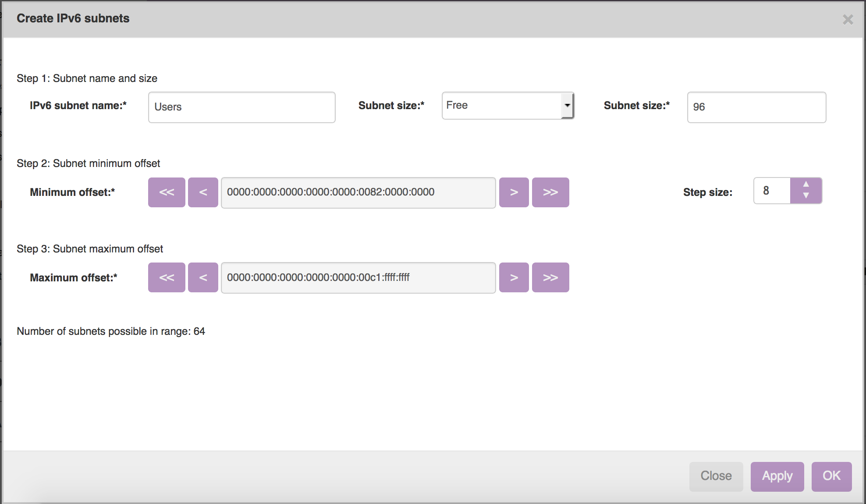Click the Close button in footer
This screenshot has height=504, width=866.
click(x=716, y=476)
